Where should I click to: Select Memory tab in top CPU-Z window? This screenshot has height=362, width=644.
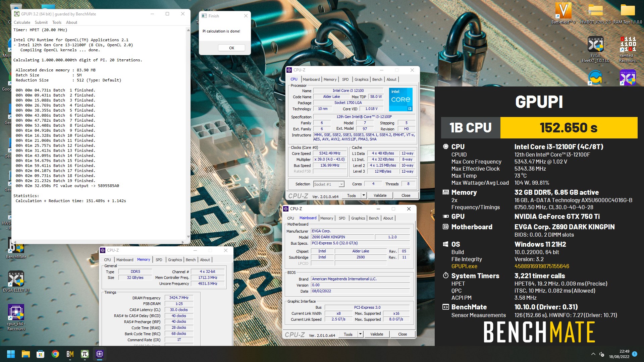click(x=330, y=79)
